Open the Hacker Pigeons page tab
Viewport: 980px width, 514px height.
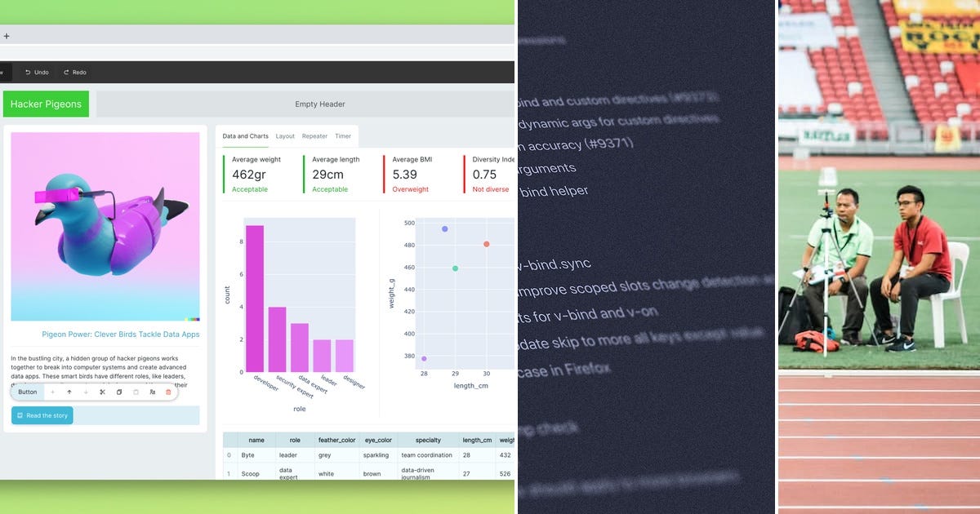pyautogui.click(x=46, y=104)
